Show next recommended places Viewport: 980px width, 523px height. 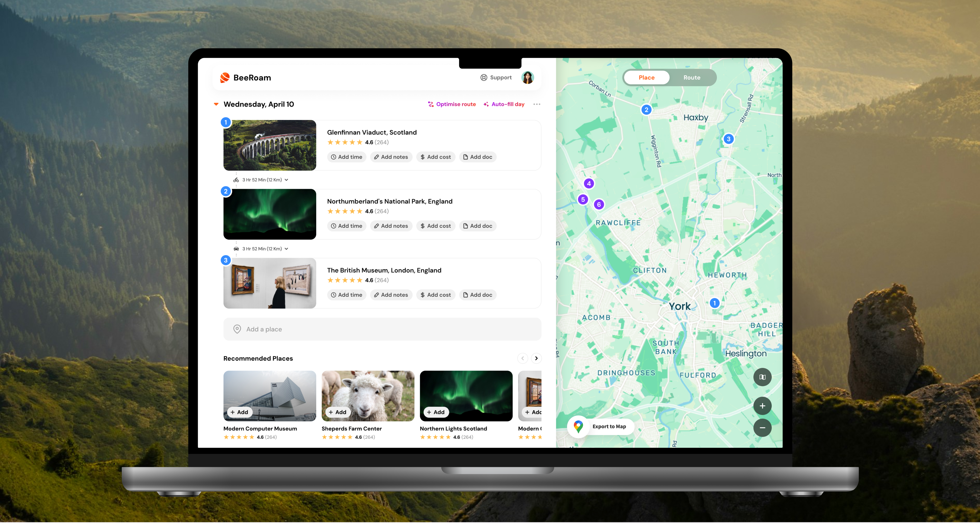pyautogui.click(x=536, y=358)
